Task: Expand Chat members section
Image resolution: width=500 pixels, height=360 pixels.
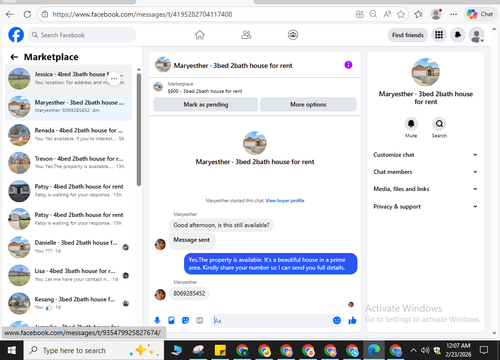Action: (425, 172)
